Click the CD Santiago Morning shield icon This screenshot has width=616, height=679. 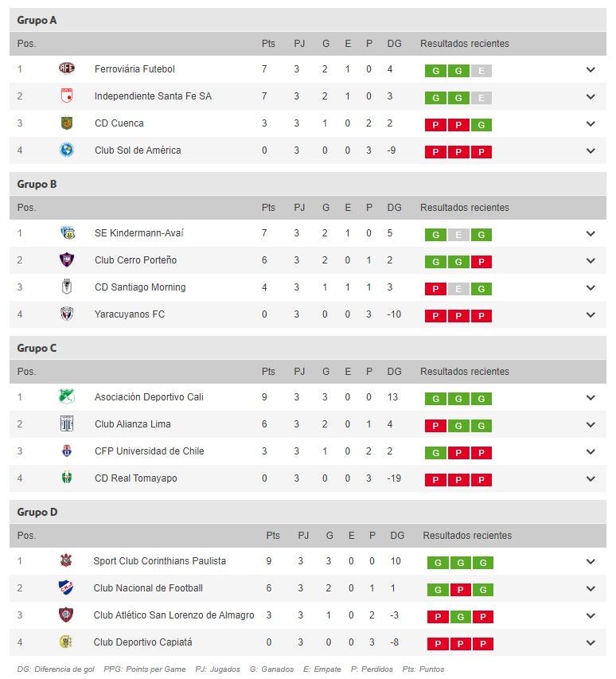[x=66, y=287]
